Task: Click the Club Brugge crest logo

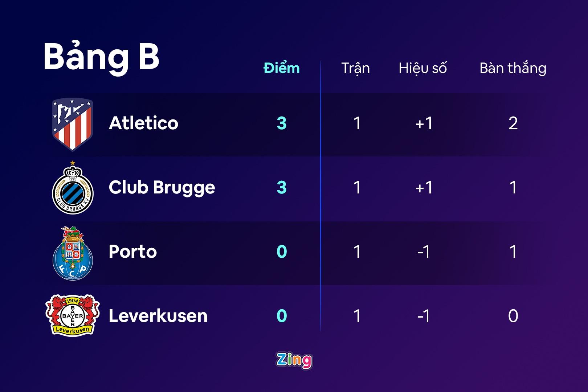Action: coord(73,189)
